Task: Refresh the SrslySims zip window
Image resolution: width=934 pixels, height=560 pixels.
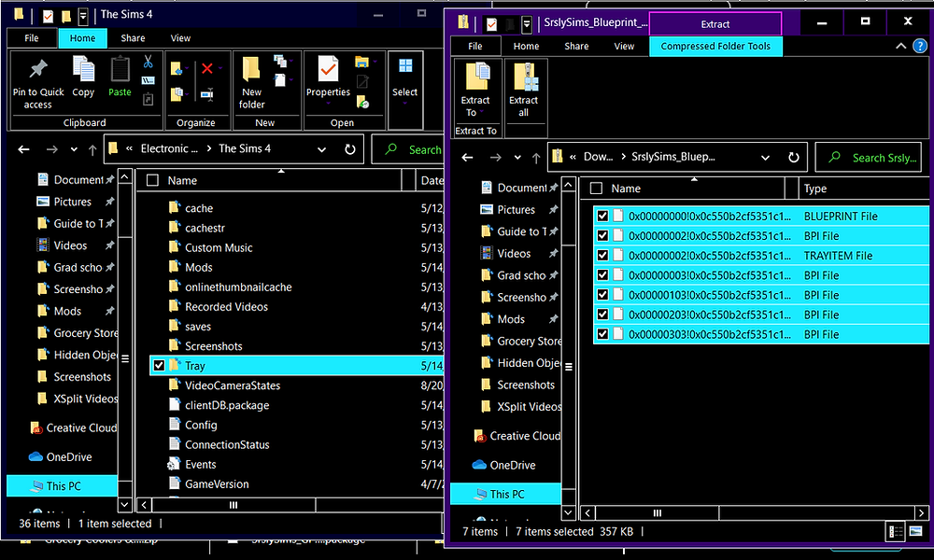Action: coord(793,157)
